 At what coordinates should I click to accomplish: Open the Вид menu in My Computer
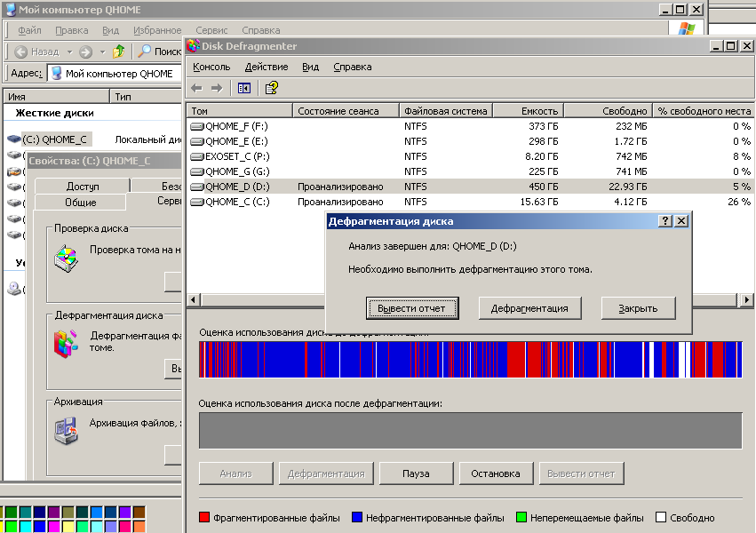[x=110, y=30]
